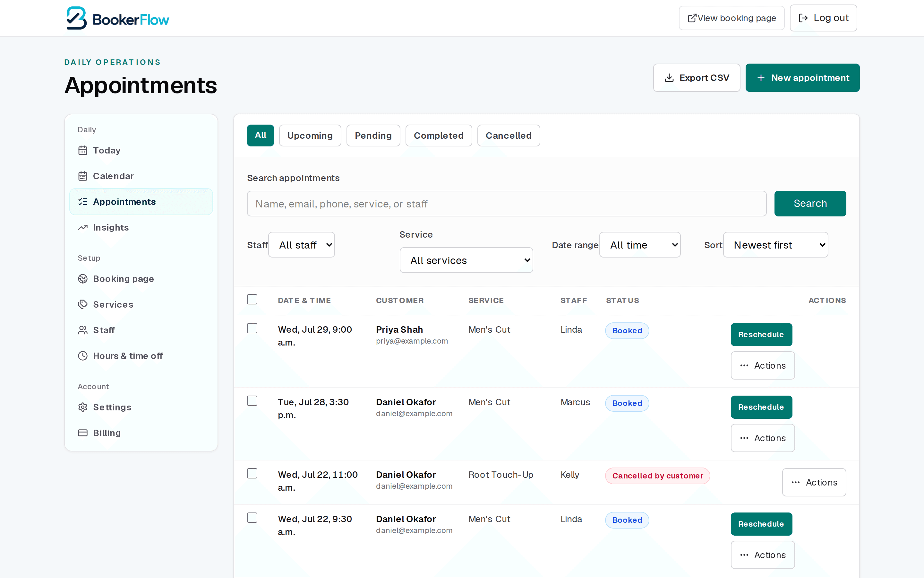Click the Search button

(810, 203)
